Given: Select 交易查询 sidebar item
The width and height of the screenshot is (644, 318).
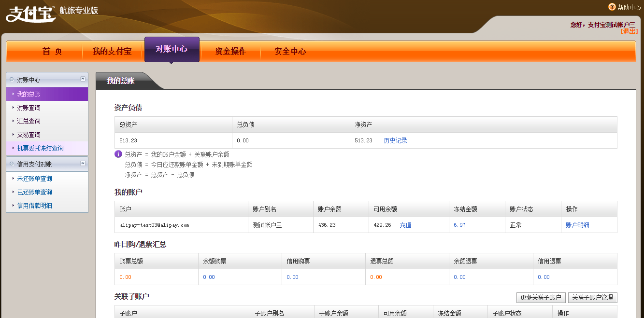Looking at the screenshot, I should pos(29,135).
